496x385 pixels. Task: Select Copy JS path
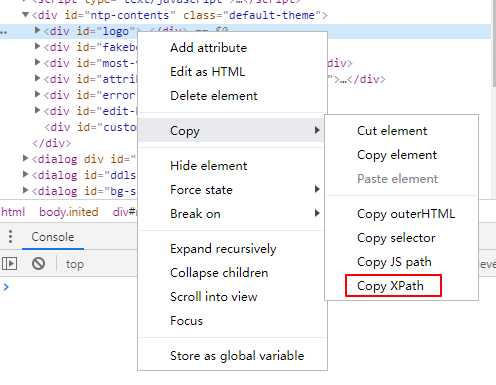click(x=394, y=262)
